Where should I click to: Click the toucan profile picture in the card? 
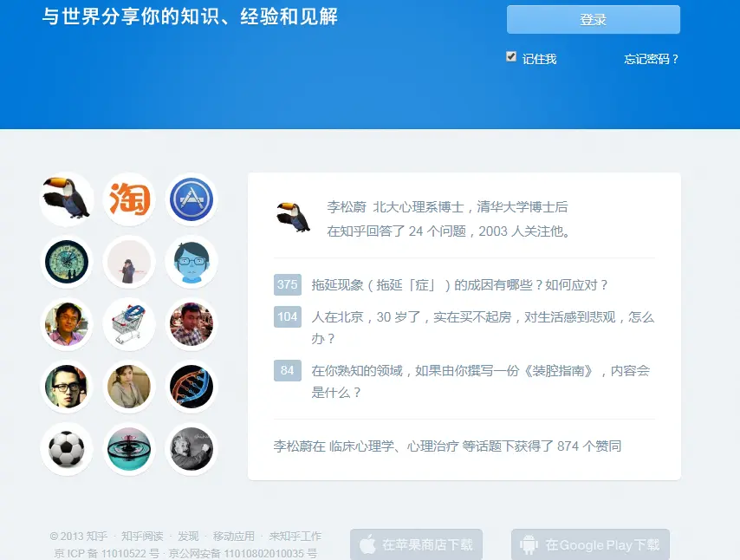pyautogui.click(x=293, y=217)
